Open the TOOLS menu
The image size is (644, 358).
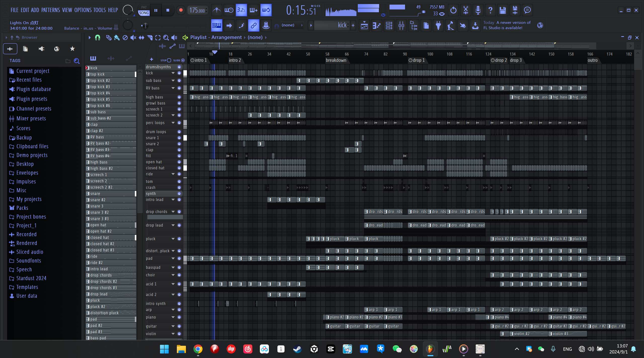99,10
